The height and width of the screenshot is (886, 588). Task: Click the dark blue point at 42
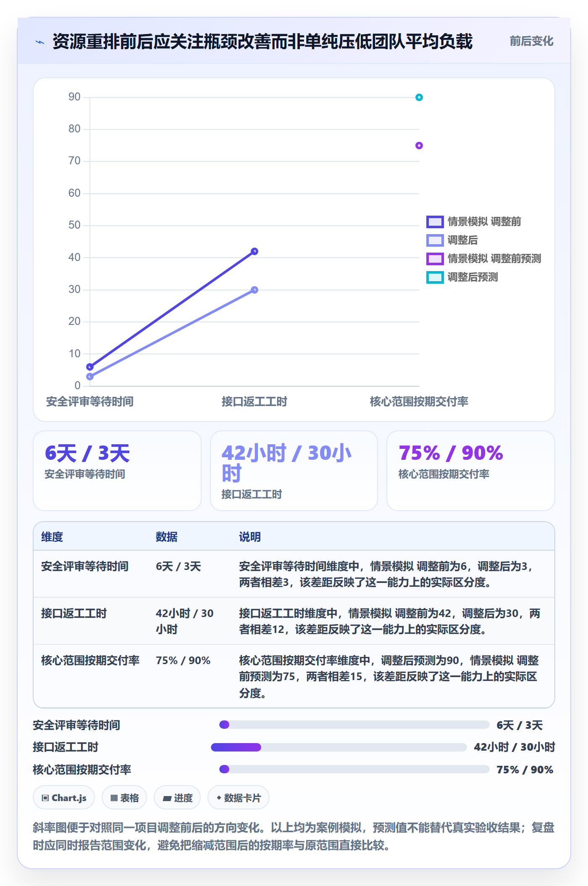coord(254,251)
